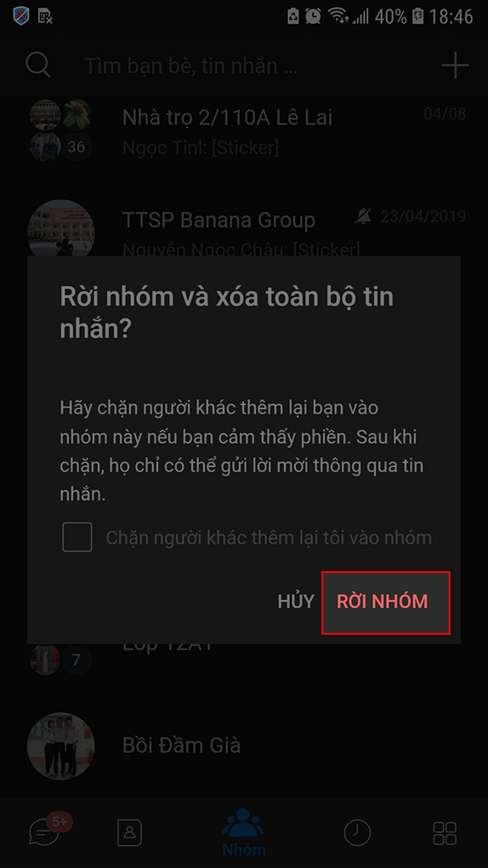
Task: Tap the muted bell icon on TTSP Banana Group
Action: [x=364, y=216]
